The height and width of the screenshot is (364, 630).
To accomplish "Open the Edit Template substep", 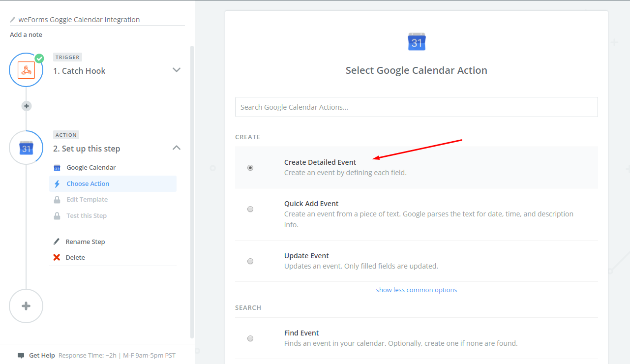I will pos(87,199).
